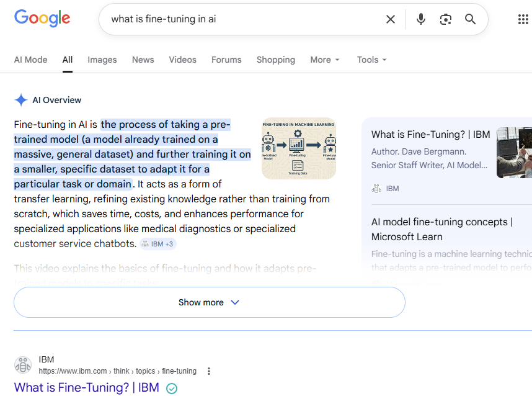
Task: Click the IBM +3 source chip
Action: point(157,244)
